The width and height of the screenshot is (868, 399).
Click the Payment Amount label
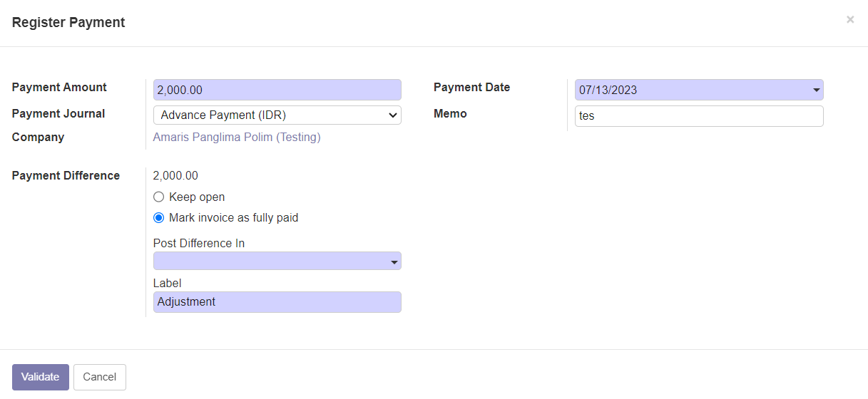tap(59, 88)
